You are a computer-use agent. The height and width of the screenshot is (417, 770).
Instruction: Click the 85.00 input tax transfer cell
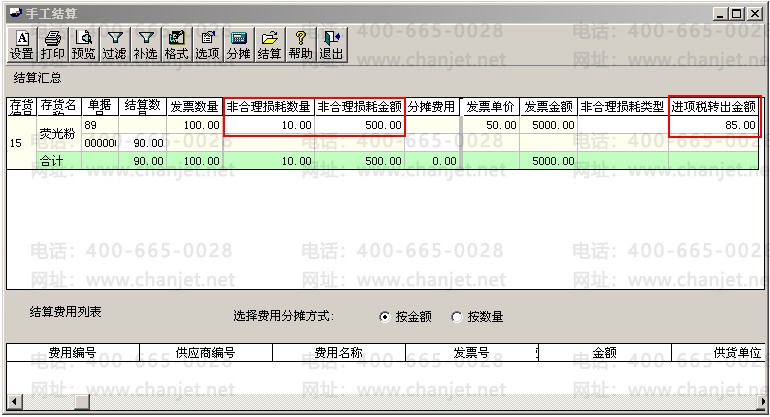(x=714, y=125)
